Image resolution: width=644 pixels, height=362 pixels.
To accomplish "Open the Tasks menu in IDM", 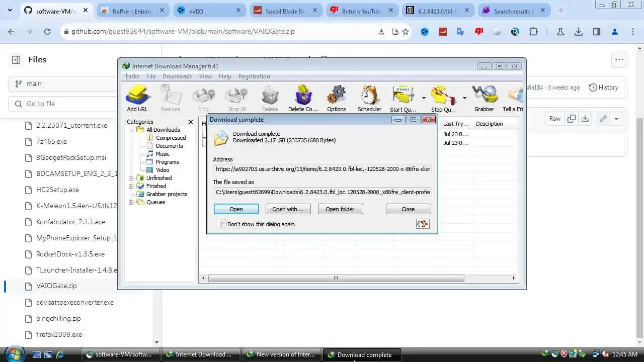I will pos(132,76).
